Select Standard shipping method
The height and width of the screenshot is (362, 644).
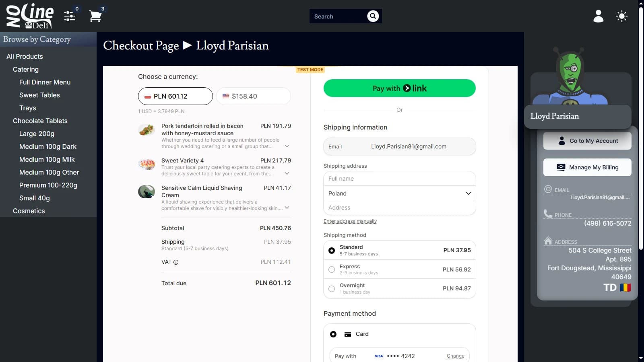click(332, 251)
